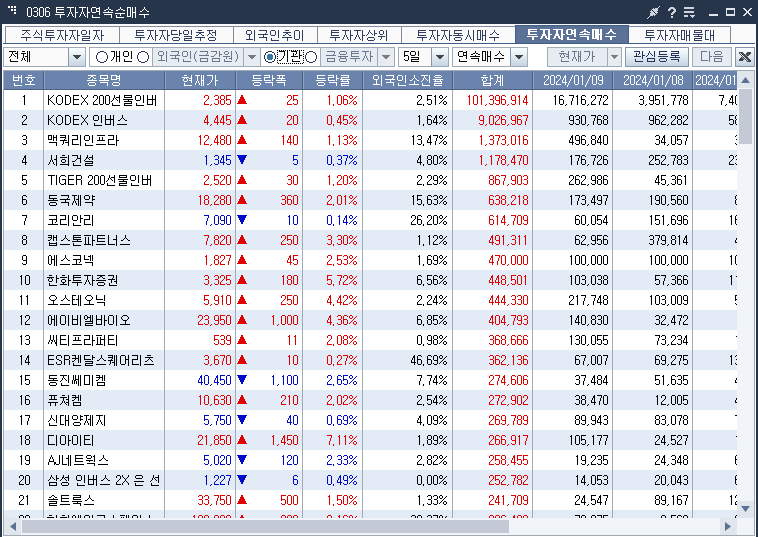Click the down arrow for AJ네트웍스

[x=242, y=460]
